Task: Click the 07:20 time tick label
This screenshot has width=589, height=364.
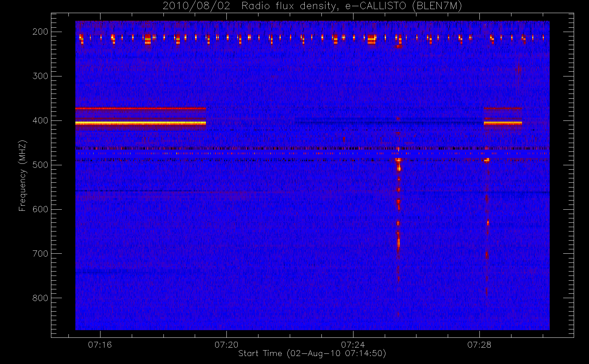Action: 226,345
